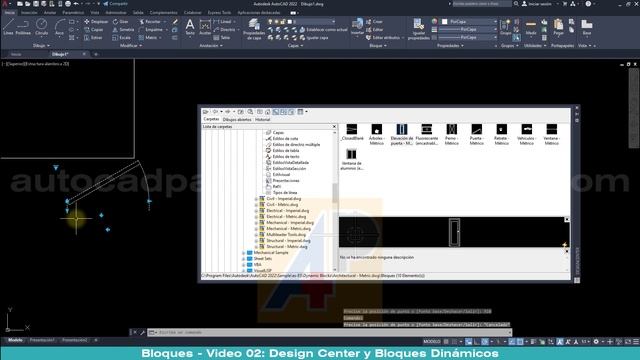
Task: Expand Civil - Imperial.dwg tree node
Action: [x=256, y=199]
